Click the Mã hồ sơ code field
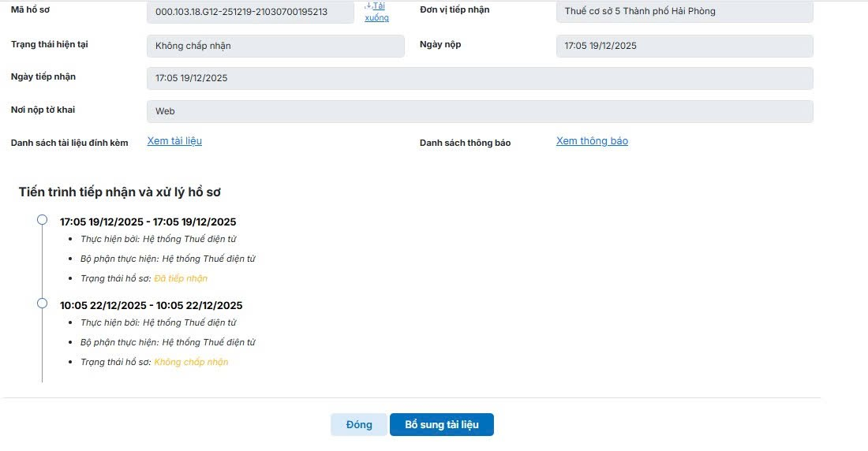 [250, 12]
